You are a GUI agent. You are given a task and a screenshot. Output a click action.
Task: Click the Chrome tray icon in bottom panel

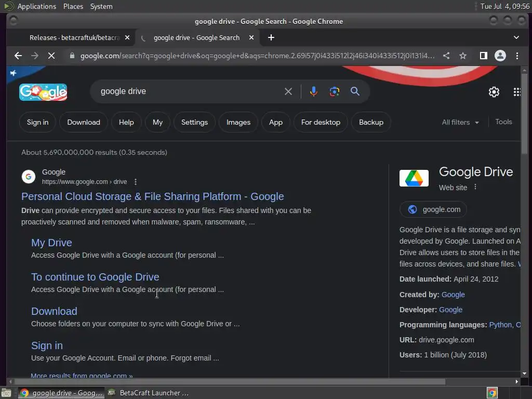coord(492,393)
